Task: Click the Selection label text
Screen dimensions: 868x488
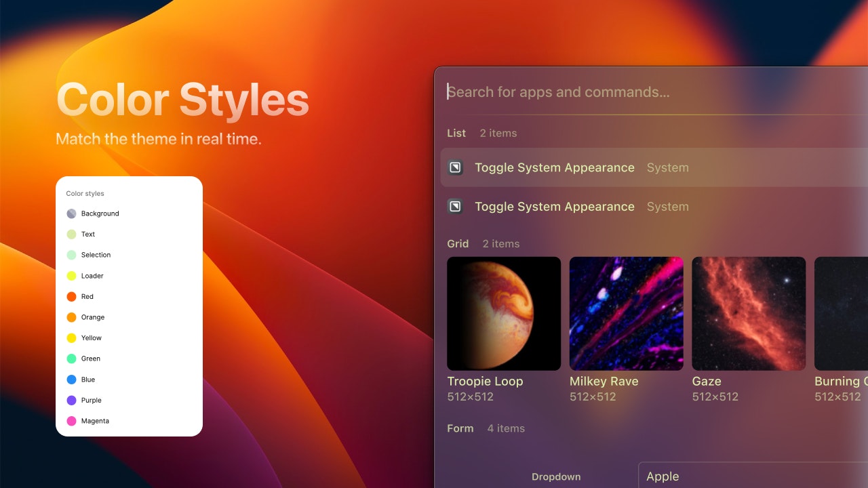Action: coord(96,255)
